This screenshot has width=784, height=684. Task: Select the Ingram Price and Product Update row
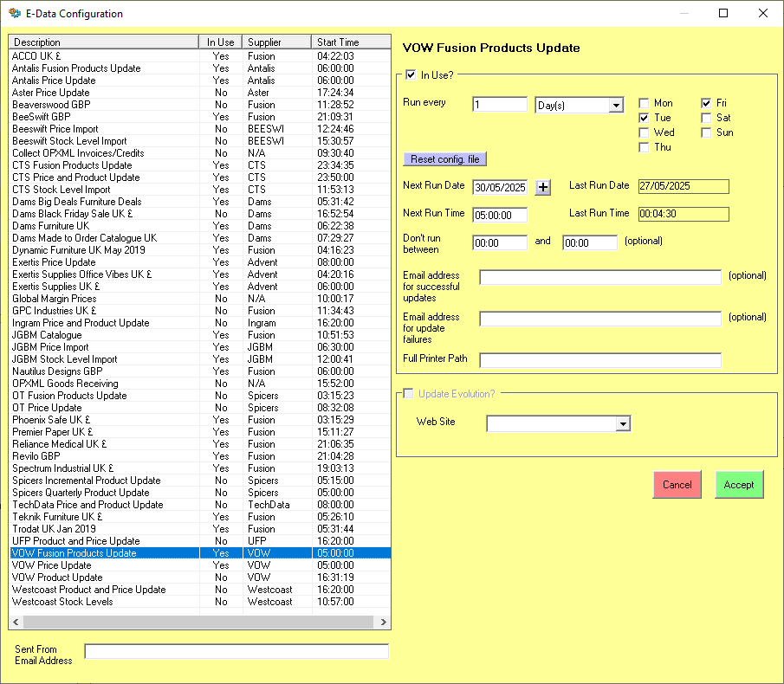(x=200, y=323)
